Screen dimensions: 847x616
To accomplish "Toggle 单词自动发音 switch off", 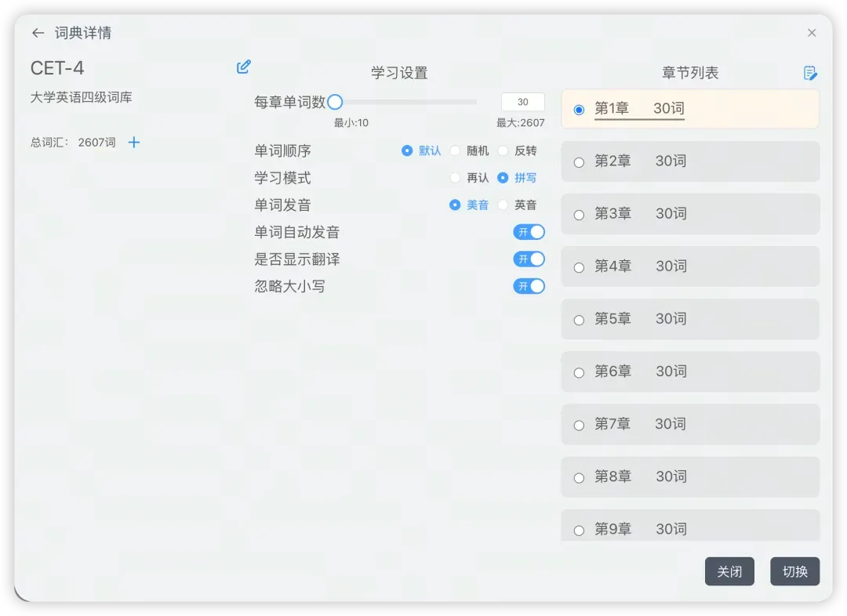I will point(529,232).
